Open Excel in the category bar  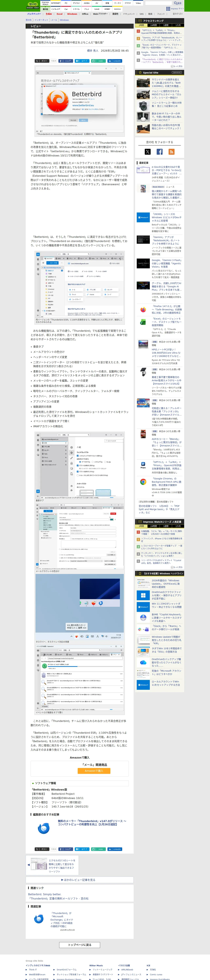point(60,14)
